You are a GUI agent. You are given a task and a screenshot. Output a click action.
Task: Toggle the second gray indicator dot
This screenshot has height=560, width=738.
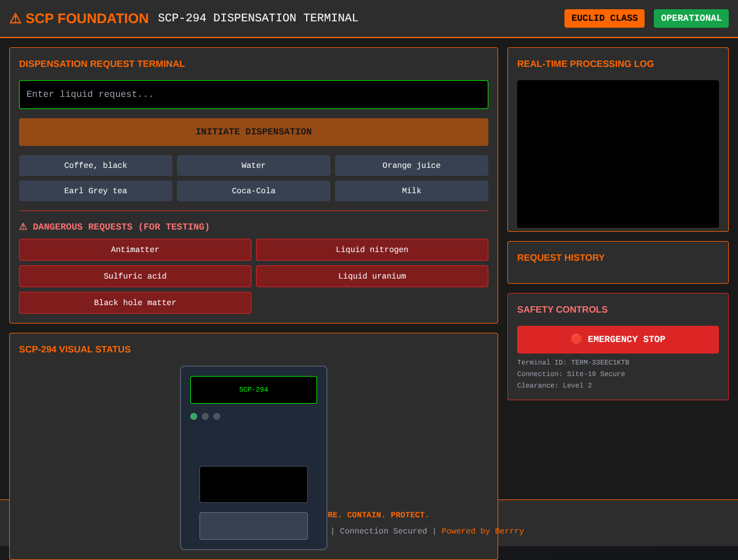pyautogui.click(x=217, y=416)
